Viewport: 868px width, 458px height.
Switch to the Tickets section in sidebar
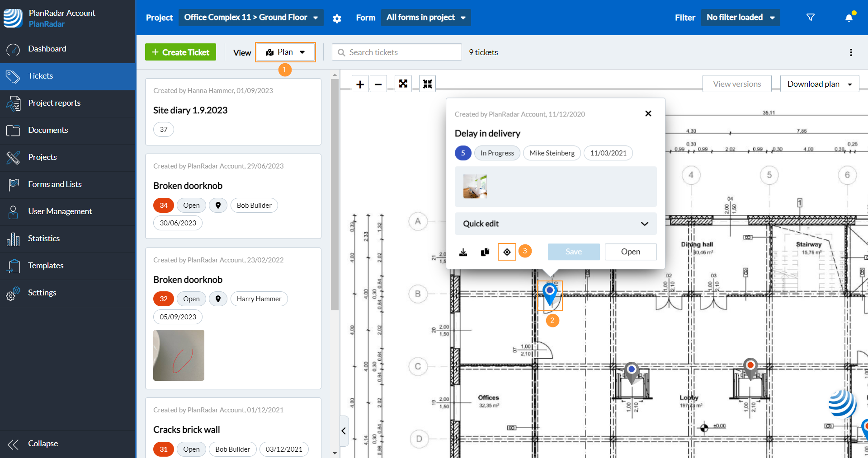tap(40, 75)
